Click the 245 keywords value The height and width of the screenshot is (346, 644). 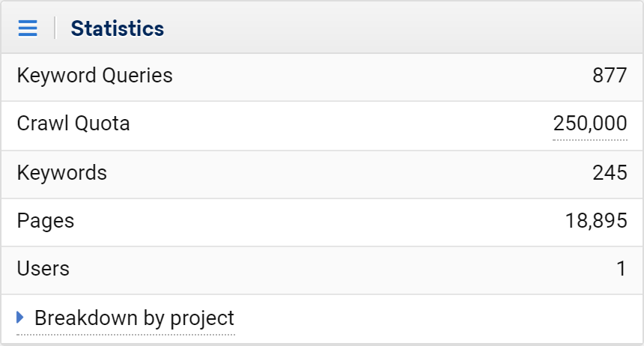tap(610, 172)
